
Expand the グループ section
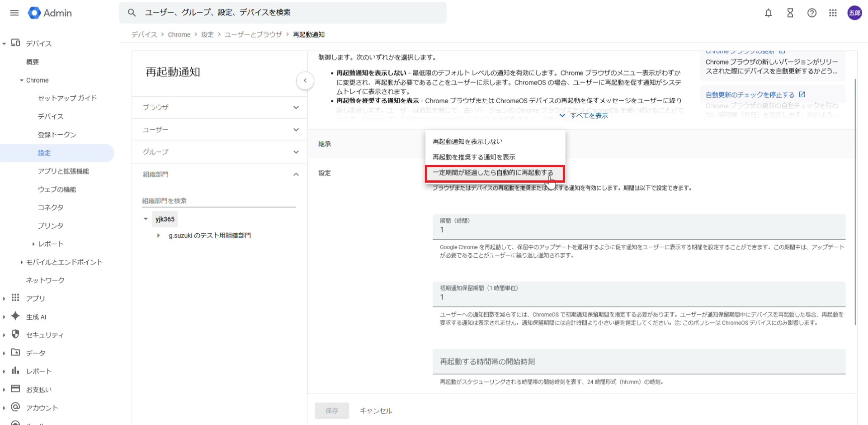(x=296, y=152)
